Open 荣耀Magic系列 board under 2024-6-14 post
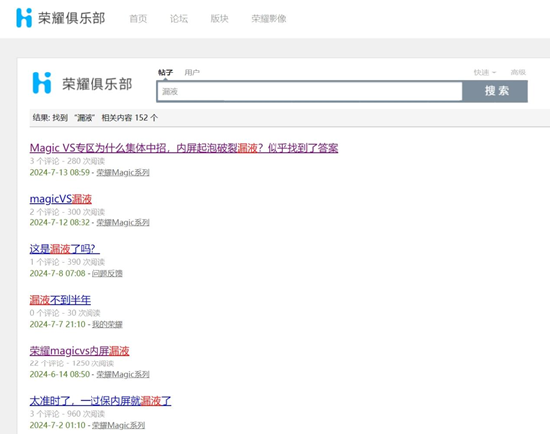 coord(123,374)
